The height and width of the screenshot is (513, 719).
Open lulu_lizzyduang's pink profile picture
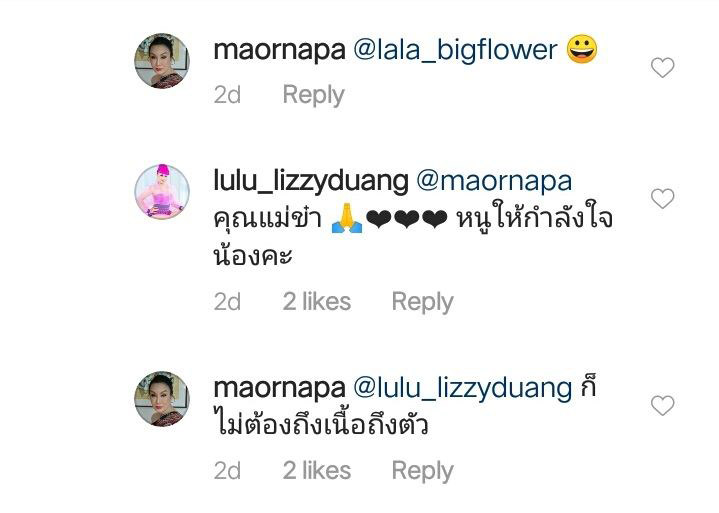coord(162,192)
